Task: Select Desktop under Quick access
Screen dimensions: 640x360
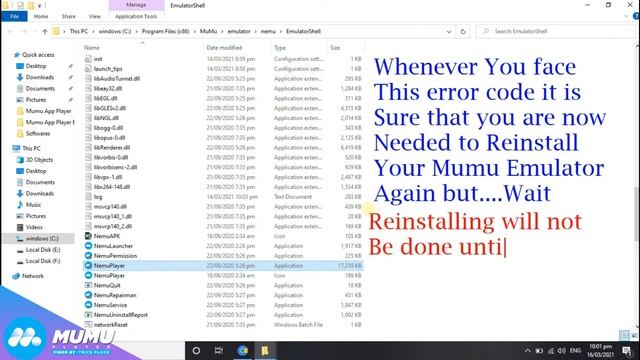Action: pyautogui.click(x=36, y=66)
